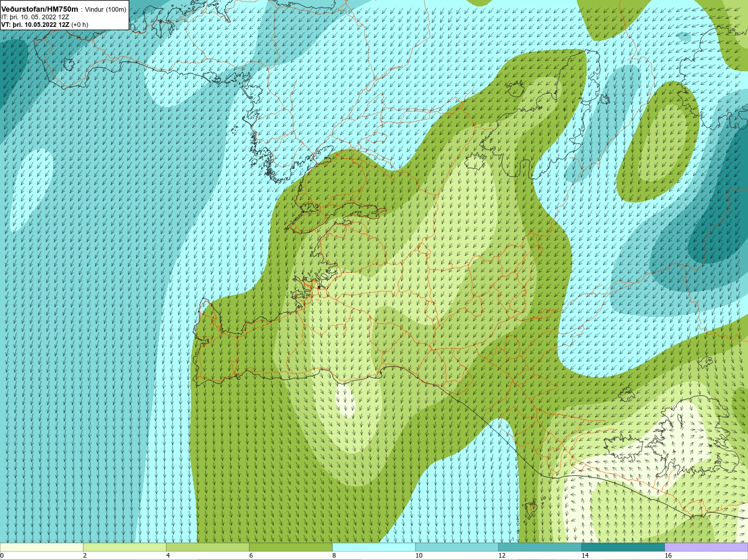
Task: Click the light green 2–4 legend swatch
Action: [124, 547]
